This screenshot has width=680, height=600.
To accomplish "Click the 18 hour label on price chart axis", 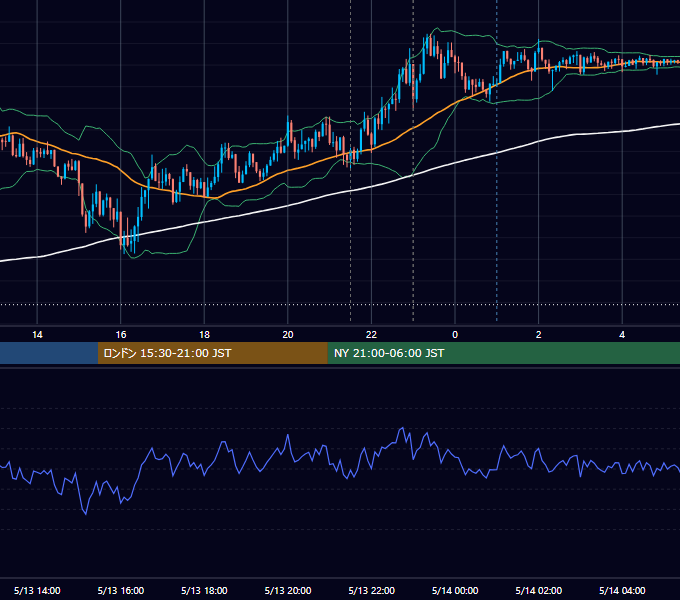I will [204, 335].
